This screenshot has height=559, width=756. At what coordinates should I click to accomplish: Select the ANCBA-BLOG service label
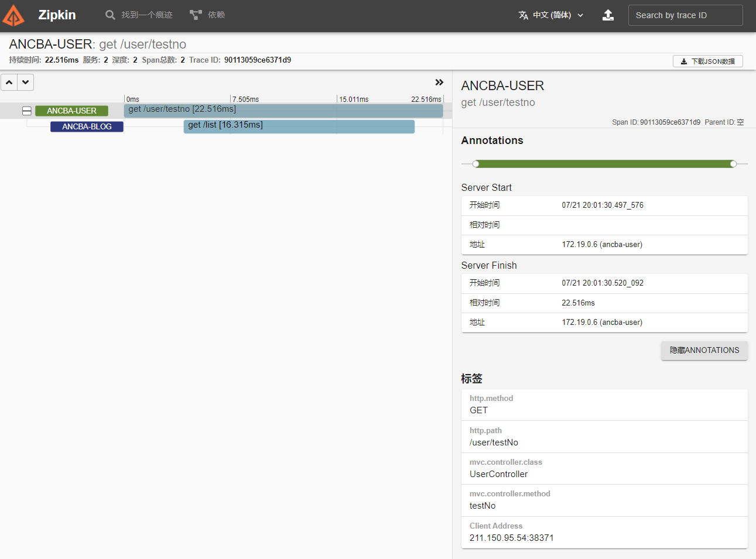(x=87, y=126)
